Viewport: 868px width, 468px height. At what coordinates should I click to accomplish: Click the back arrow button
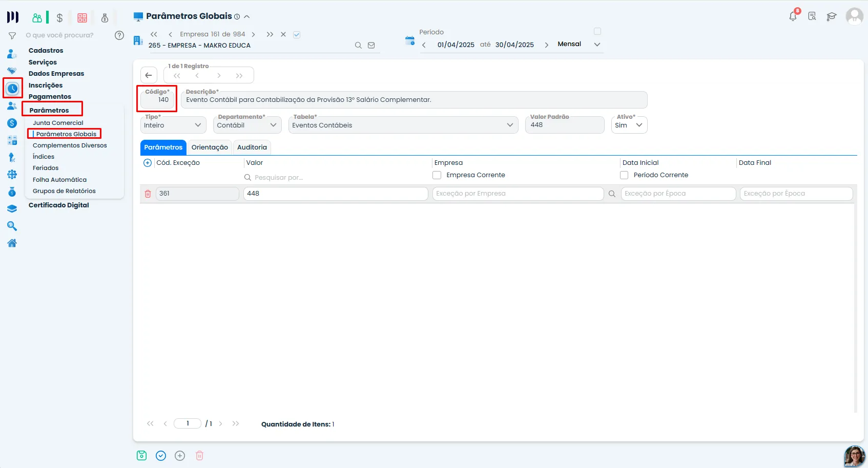(x=149, y=75)
